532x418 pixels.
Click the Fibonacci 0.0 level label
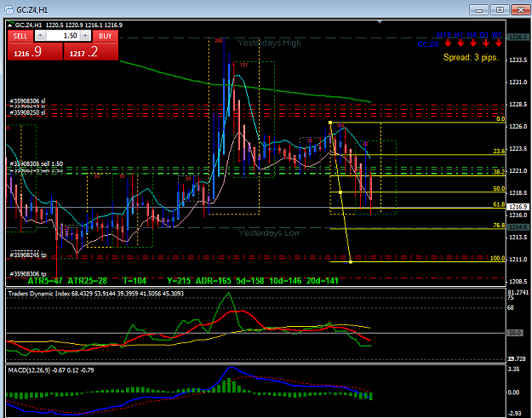[x=501, y=119]
